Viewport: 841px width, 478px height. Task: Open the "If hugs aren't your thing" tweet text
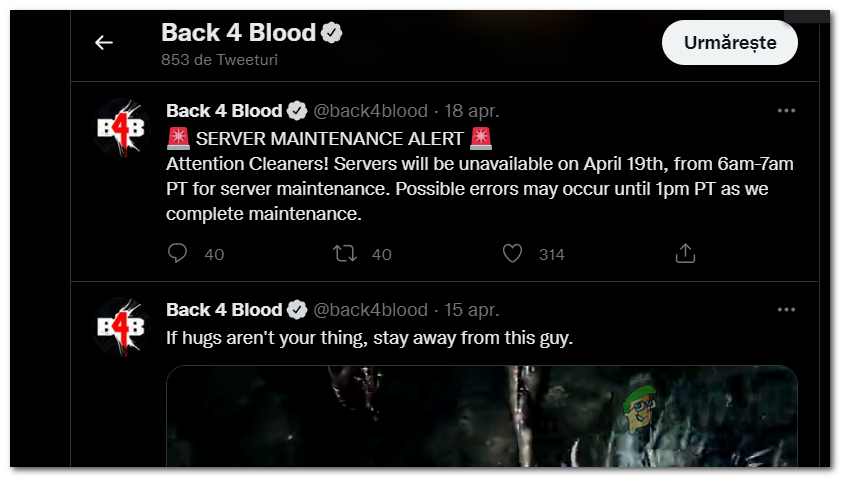point(369,338)
